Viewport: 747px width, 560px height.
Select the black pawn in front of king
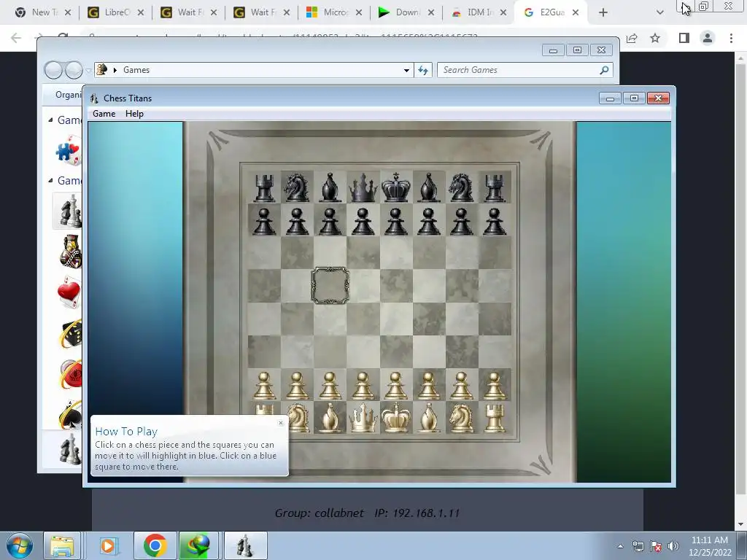(396, 222)
